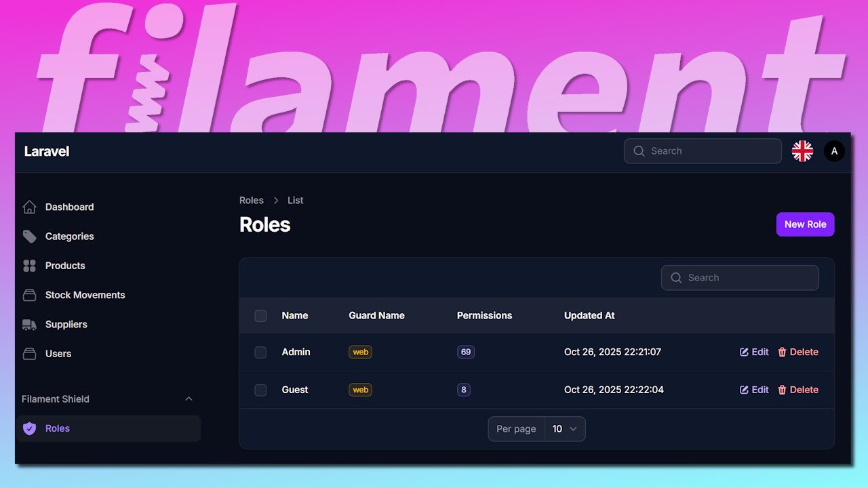Delete the Guest role
The image size is (868, 488).
(797, 390)
